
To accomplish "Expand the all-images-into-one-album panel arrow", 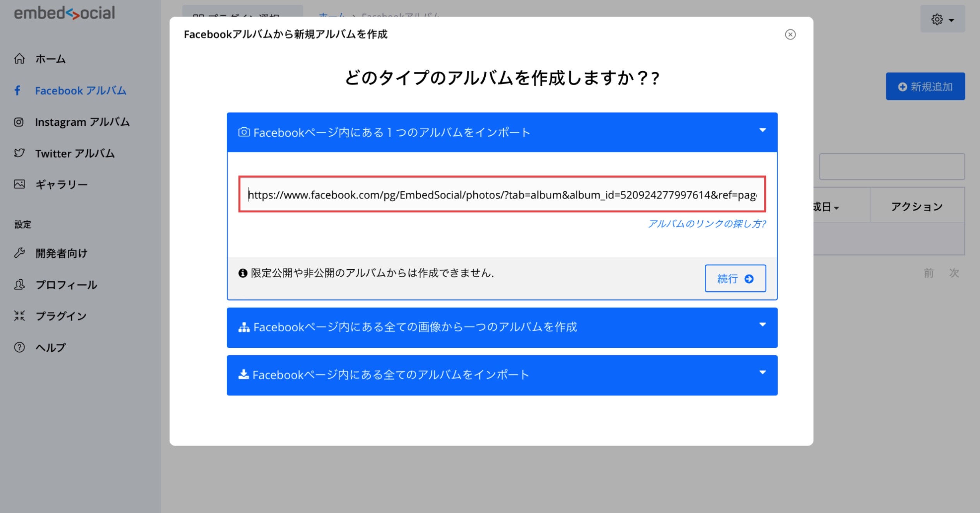I will (x=762, y=325).
